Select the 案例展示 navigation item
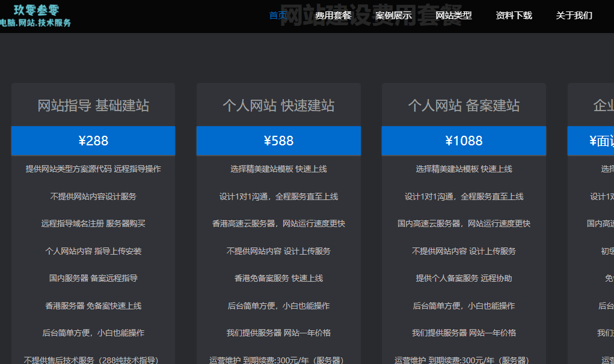Viewport: 614px width, 364px height. 393,16
